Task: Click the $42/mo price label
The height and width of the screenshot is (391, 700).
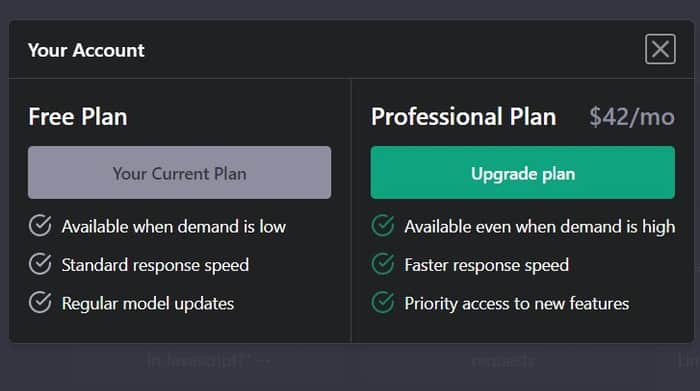Action: [x=632, y=117]
